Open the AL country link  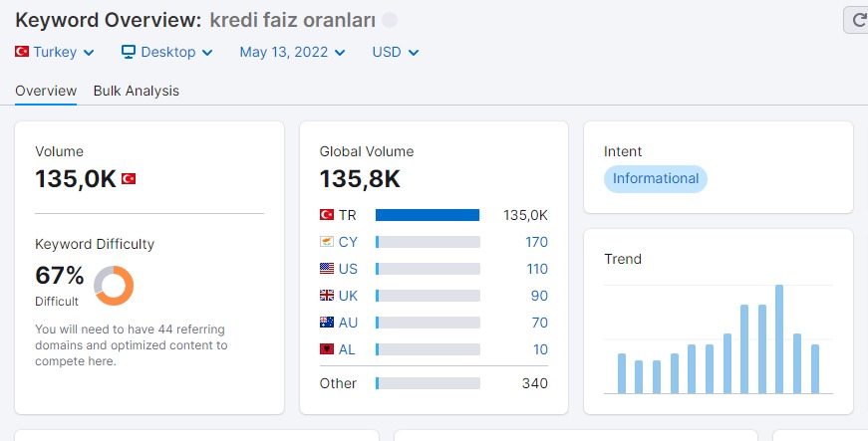347,349
